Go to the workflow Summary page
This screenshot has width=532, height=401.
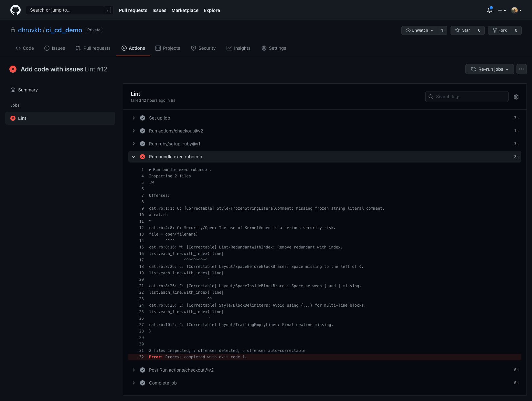click(x=28, y=90)
